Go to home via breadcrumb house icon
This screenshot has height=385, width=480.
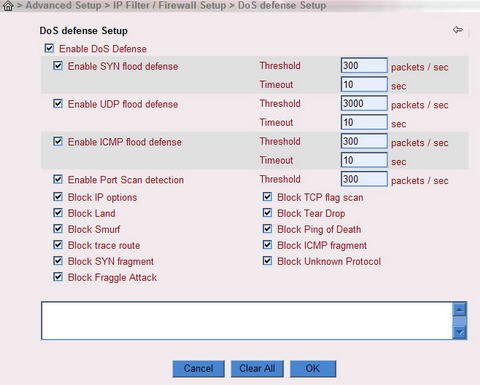coord(8,6)
